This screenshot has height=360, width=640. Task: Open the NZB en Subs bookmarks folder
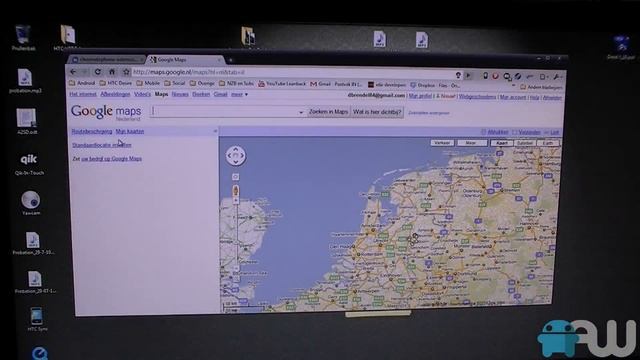click(x=236, y=83)
